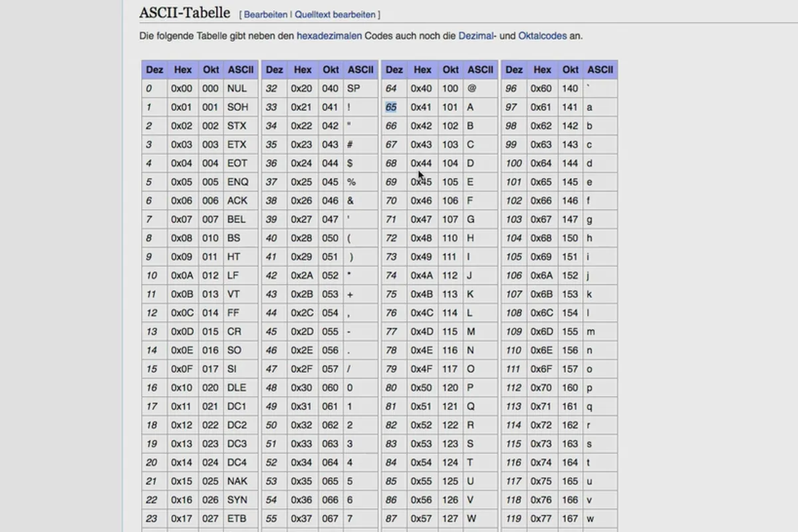Click the STX ASCII cell

tap(241, 126)
